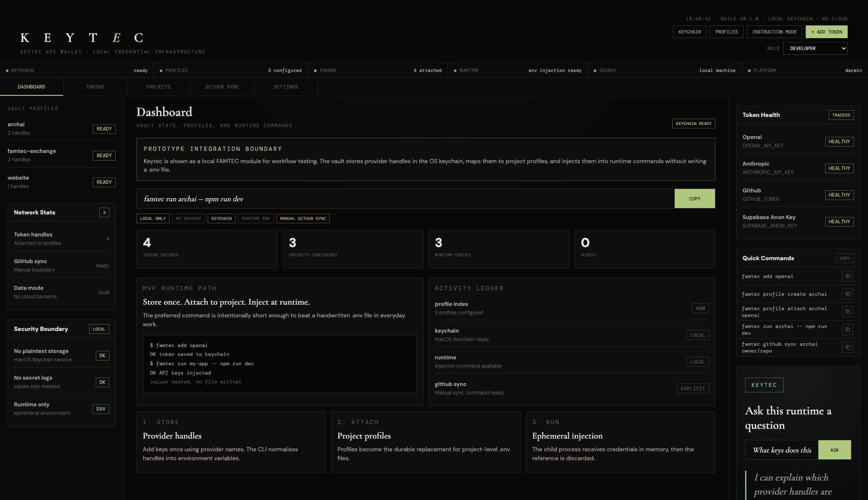The image size is (868, 500).
Task: Click the 'Provider handles' store card
Action: (231, 442)
